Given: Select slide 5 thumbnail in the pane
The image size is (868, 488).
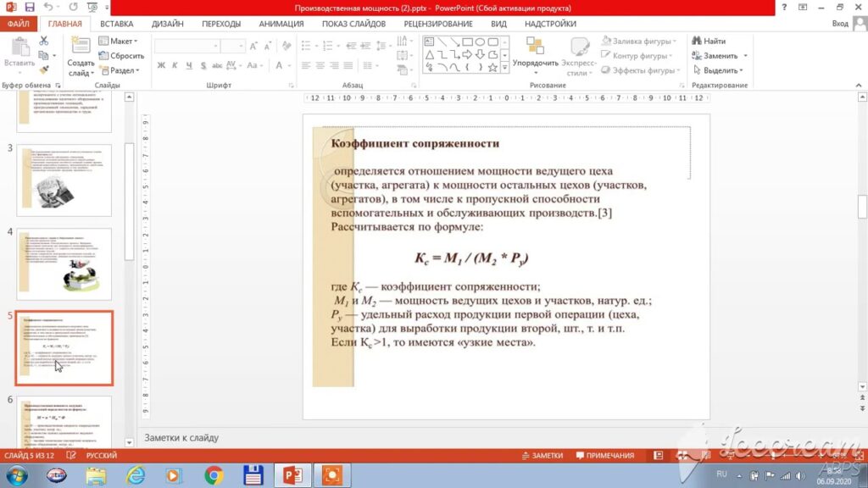Looking at the screenshot, I should point(64,348).
